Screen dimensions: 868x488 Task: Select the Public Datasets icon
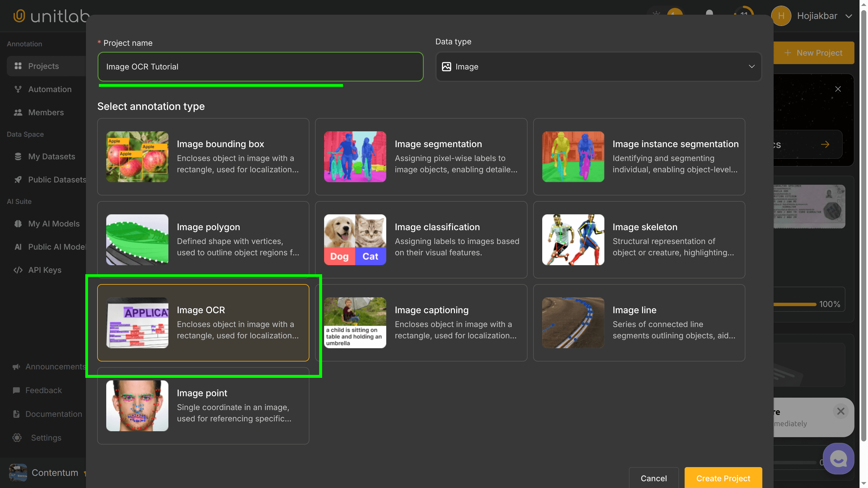coord(18,180)
